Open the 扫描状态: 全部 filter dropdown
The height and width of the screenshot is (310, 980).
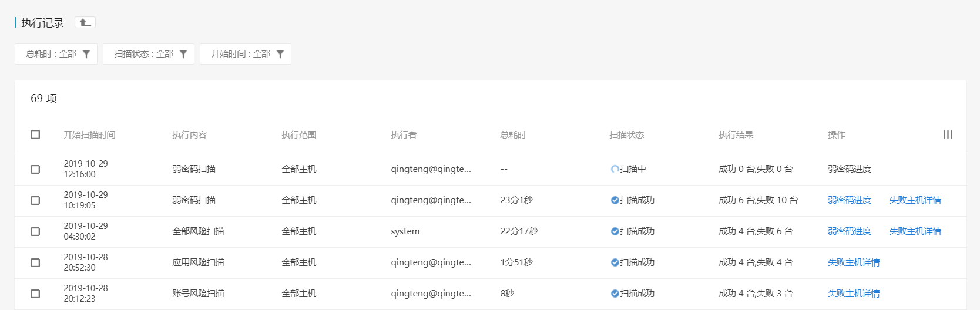[x=148, y=54]
